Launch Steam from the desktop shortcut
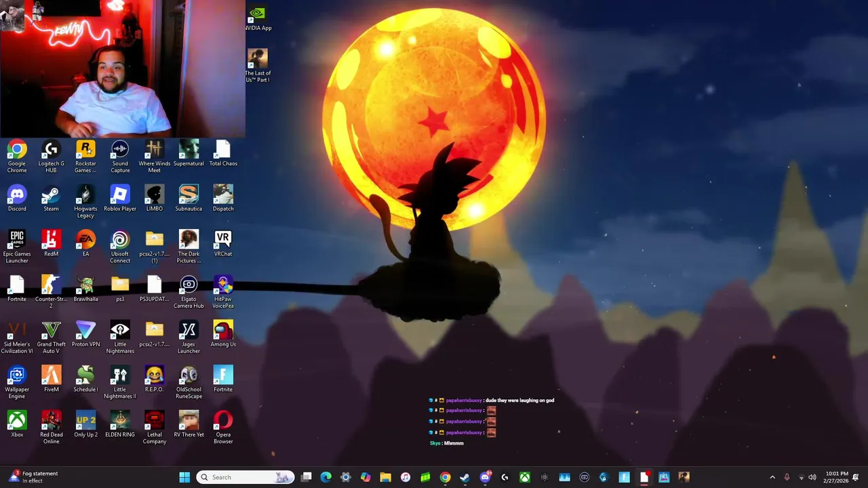The width and height of the screenshot is (868, 488). click(x=51, y=199)
